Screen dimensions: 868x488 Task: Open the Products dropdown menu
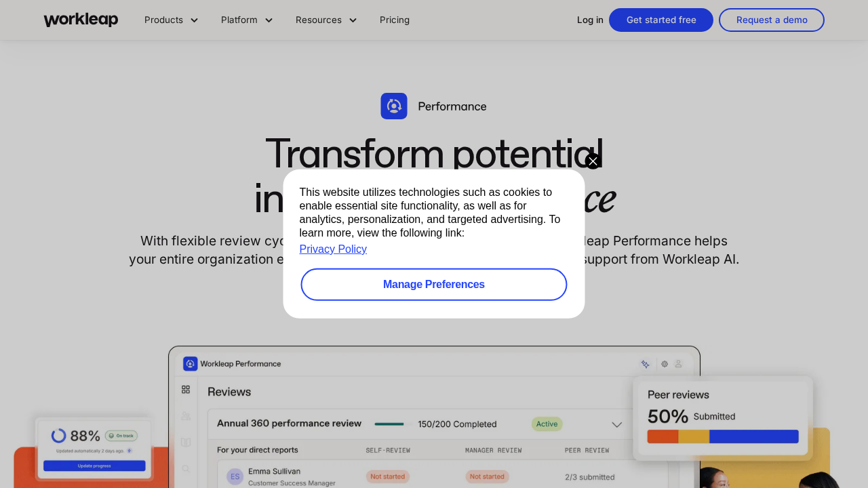click(171, 20)
